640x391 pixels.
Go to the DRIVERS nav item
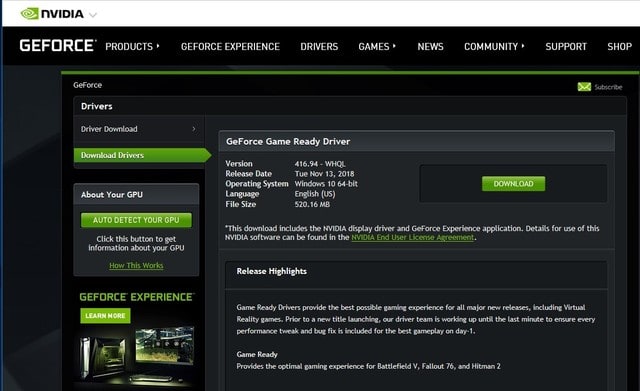[x=319, y=47]
